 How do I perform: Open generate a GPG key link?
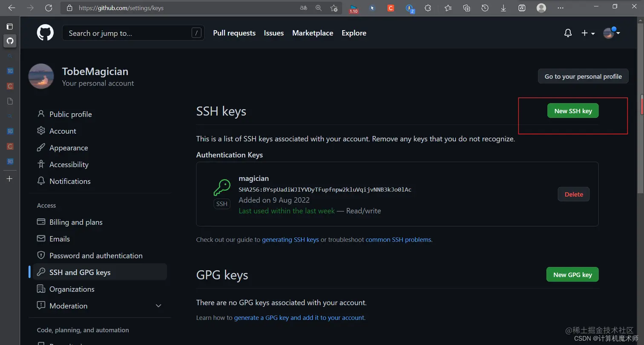[x=299, y=317]
